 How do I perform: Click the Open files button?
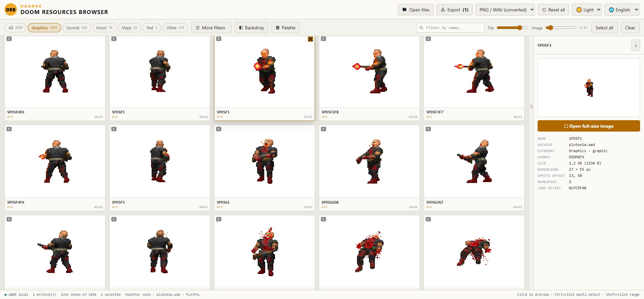click(x=416, y=10)
